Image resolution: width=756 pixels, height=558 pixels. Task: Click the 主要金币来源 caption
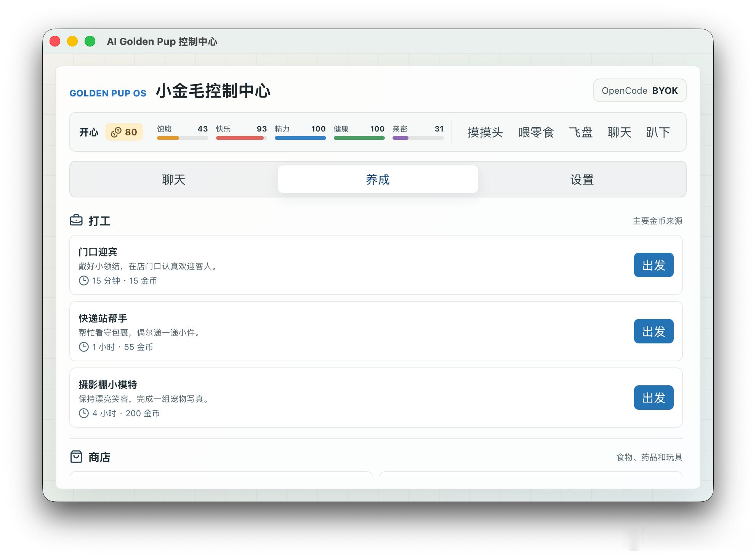tap(658, 221)
